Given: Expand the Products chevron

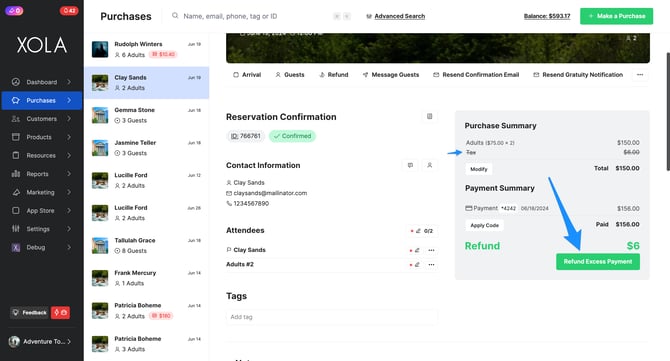Looking at the screenshot, I should (69, 137).
